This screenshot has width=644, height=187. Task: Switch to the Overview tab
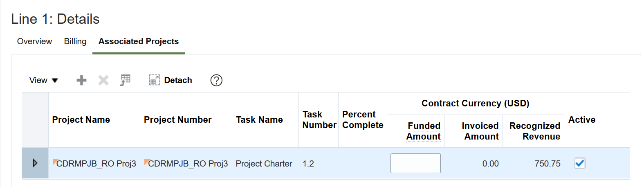pos(34,41)
